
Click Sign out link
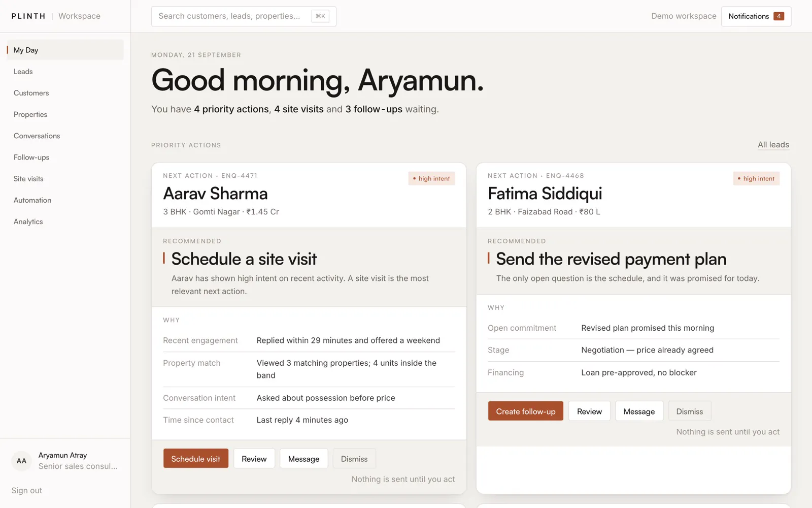27,491
